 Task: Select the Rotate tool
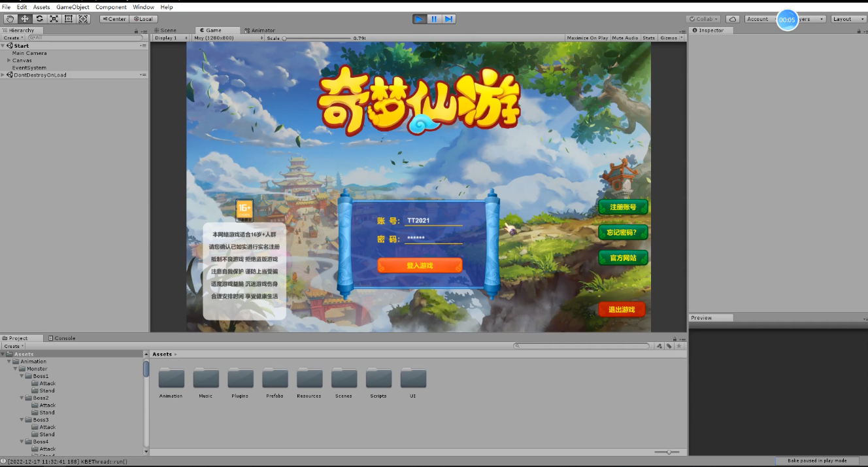tap(39, 19)
